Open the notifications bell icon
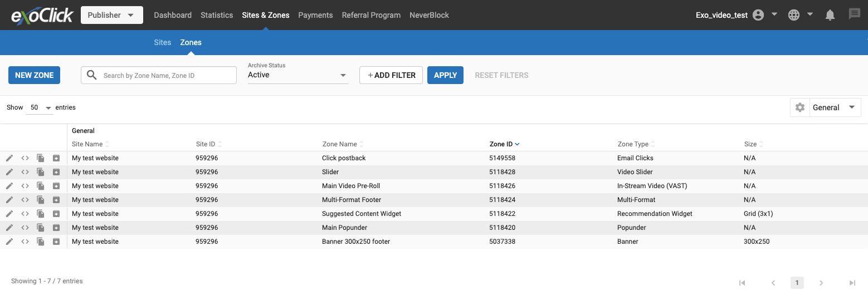This screenshot has width=868, height=305. pos(830,15)
